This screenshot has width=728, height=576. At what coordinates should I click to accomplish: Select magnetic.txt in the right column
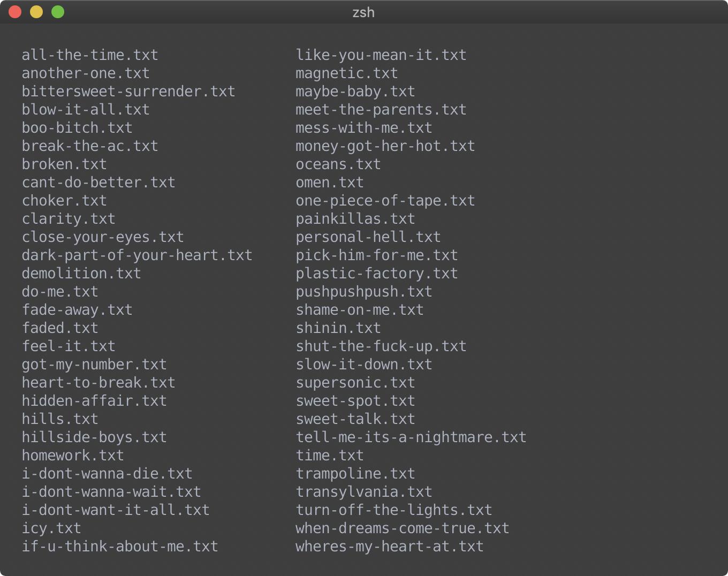(347, 73)
